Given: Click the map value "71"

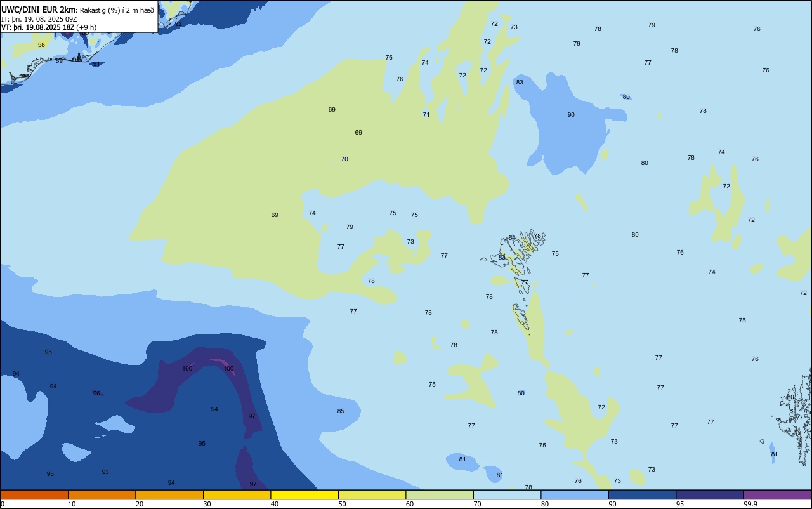Looking at the screenshot, I should click(x=426, y=115).
